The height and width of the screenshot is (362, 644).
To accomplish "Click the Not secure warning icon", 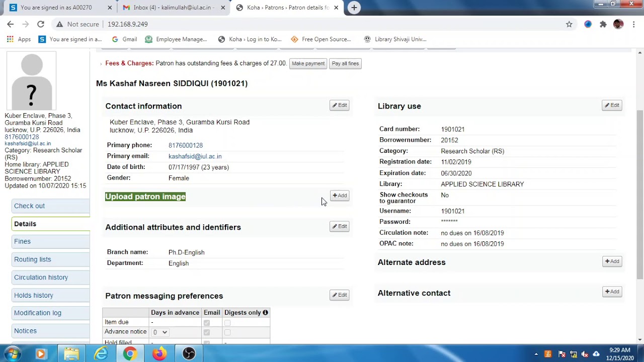I will click(59, 24).
